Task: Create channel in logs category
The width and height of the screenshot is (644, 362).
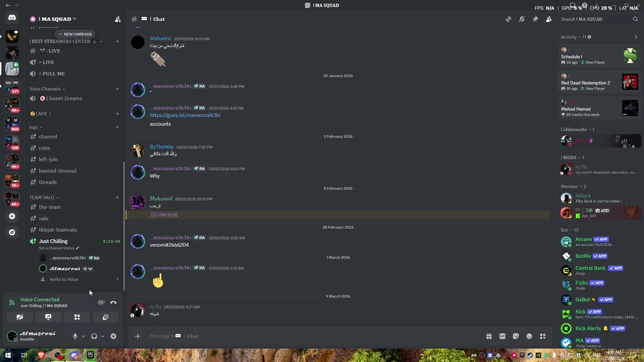Action: [117, 127]
